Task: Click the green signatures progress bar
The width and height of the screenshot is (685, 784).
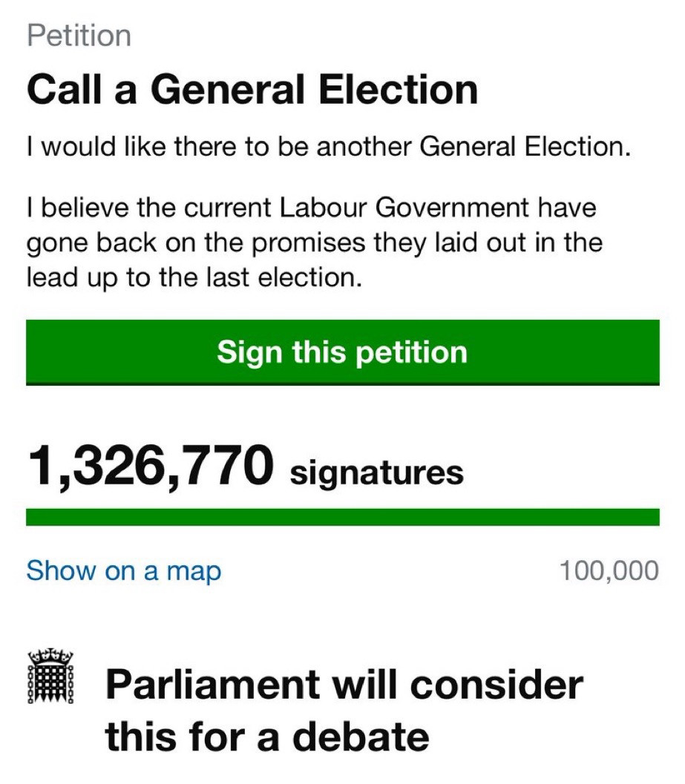Action: [343, 517]
